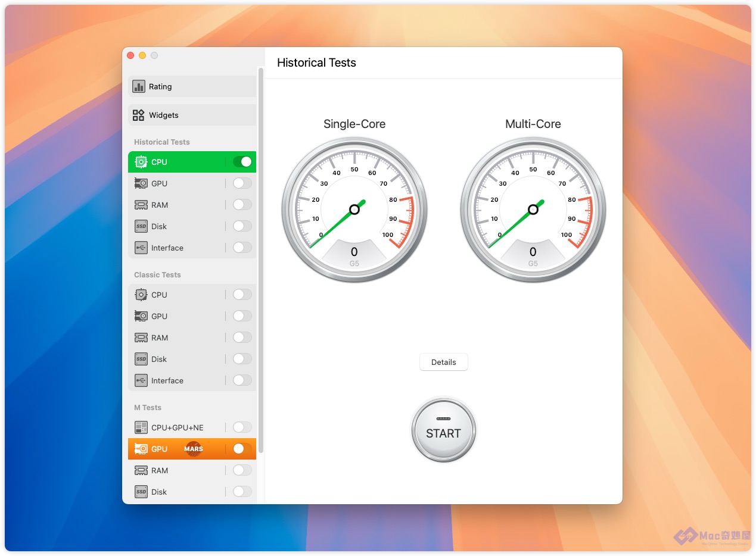Enable the Historical Tests Interface toggle
Viewport: 756px width, 556px height.
click(x=242, y=248)
